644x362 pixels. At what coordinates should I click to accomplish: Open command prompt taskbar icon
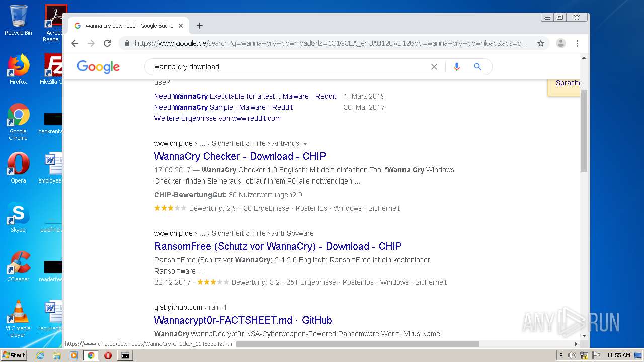pyautogui.click(x=125, y=355)
